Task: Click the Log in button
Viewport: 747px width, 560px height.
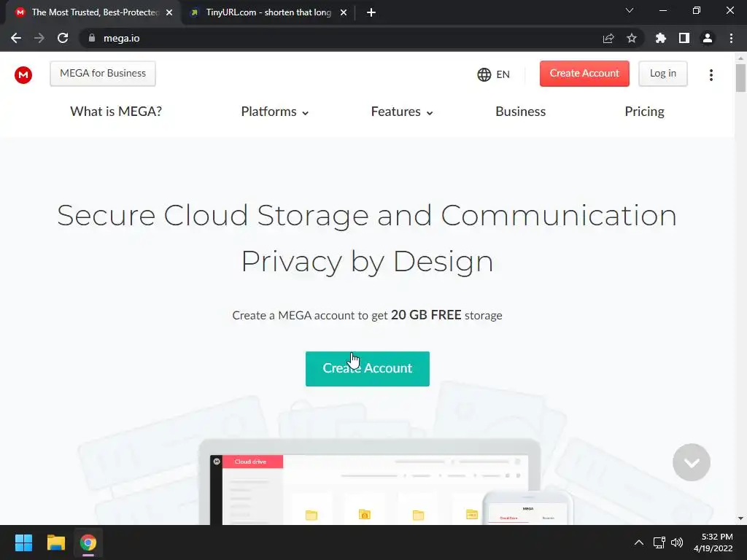Action: point(662,74)
